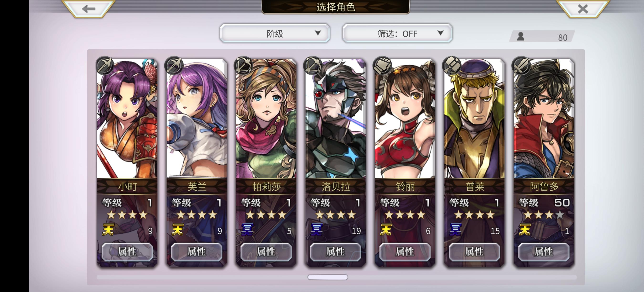Close the character select screen
644x292 pixels.
tap(583, 9)
